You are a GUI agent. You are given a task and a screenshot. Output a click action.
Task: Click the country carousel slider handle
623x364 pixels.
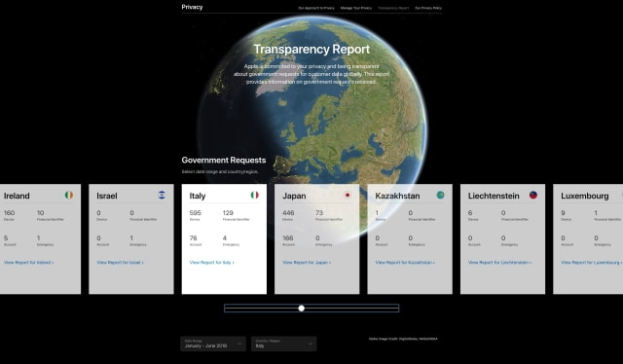click(302, 308)
